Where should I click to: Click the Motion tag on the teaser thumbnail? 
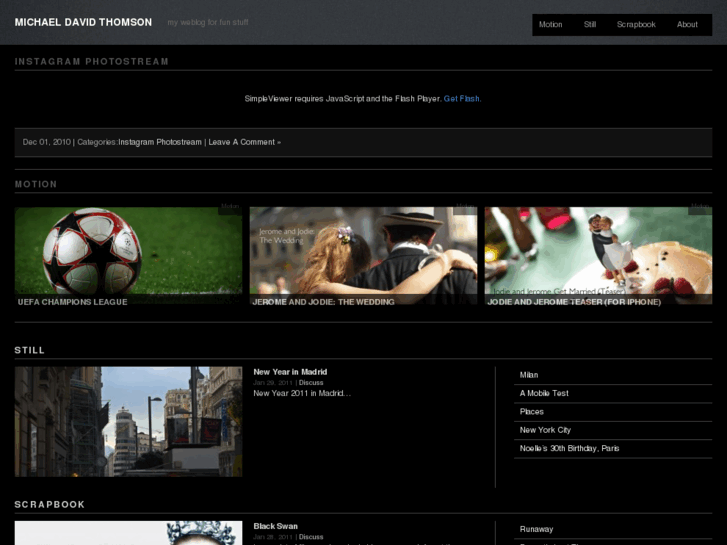(700, 206)
